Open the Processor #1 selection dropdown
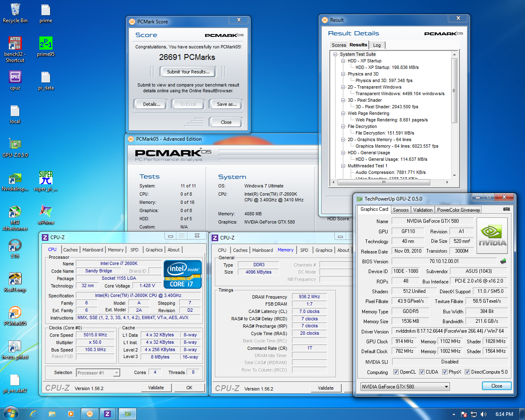Viewport: 525px width, 420px height. 98,373
